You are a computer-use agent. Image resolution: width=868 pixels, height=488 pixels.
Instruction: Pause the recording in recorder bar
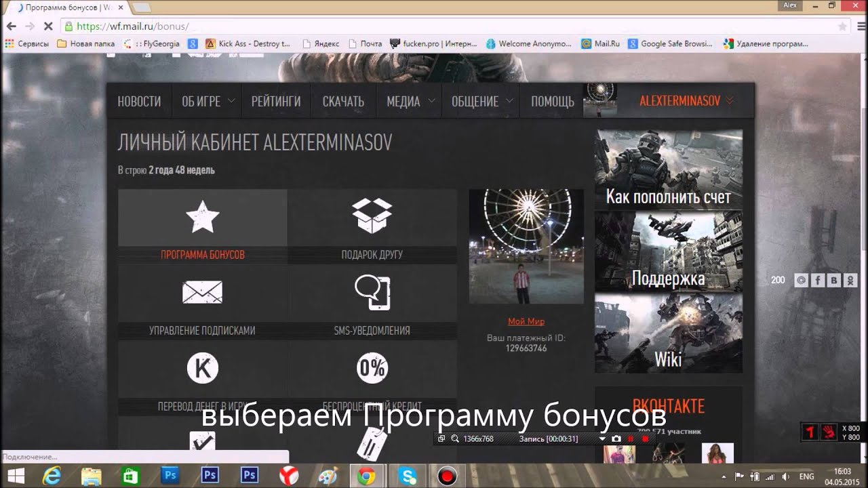(x=631, y=439)
